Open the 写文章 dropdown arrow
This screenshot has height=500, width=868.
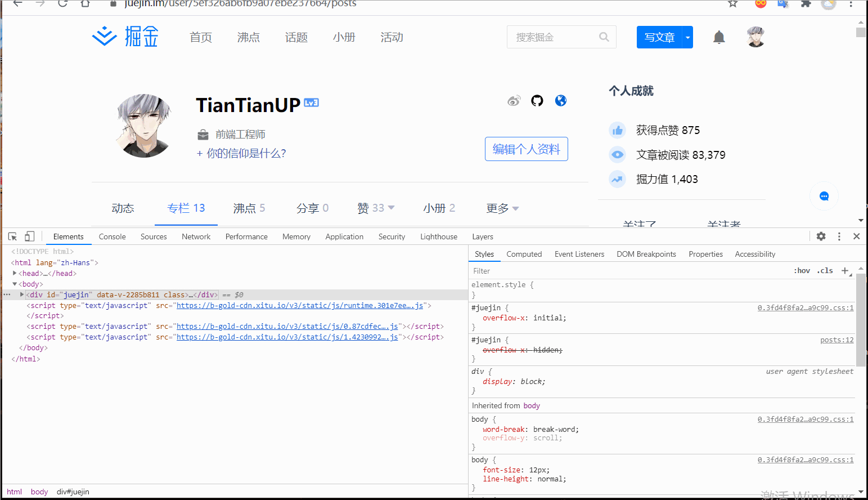click(x=687, y=37)
